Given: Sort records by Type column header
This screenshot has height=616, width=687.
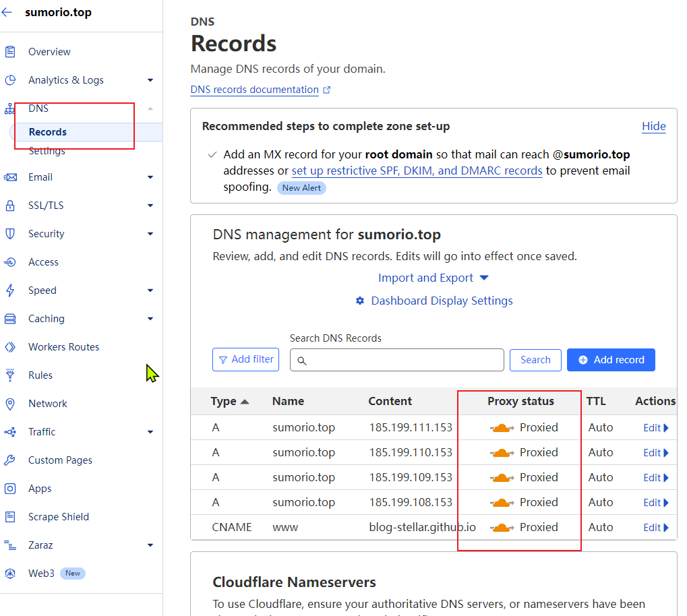Looking at the screenshot, I should click(230, 401).
